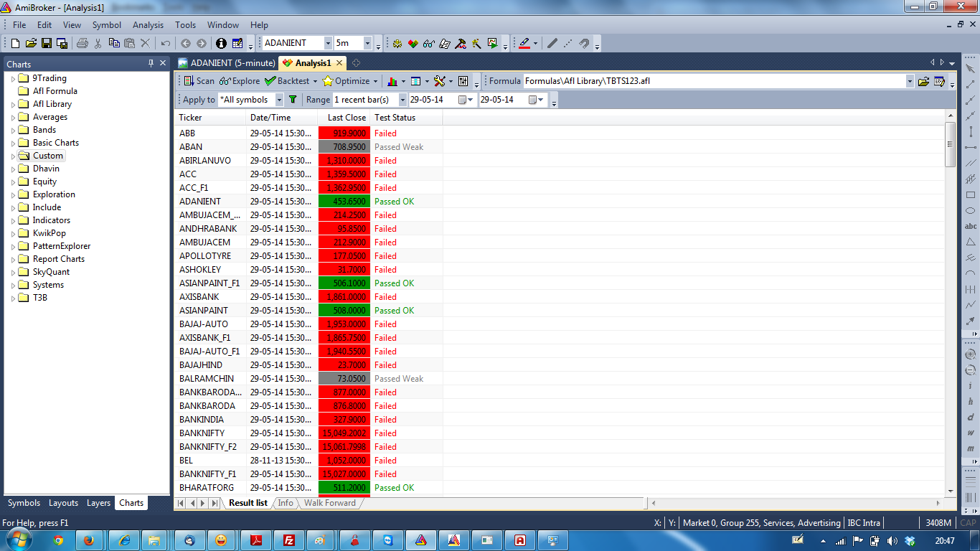The height and width of the screenshot is (551, 980).
Task: Click the zoom in magnifier icon
Action: click(971, 354)
